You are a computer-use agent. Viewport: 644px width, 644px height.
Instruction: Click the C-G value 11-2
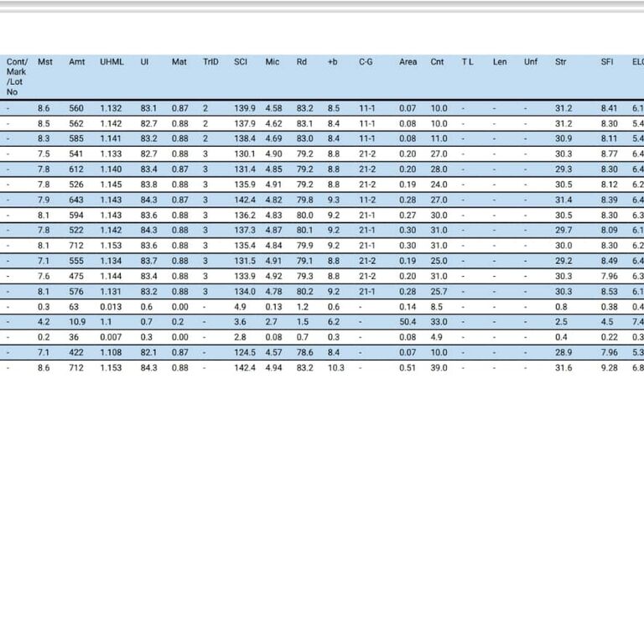(367, 200)
